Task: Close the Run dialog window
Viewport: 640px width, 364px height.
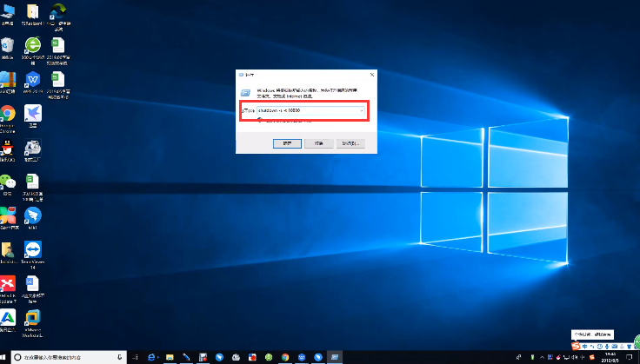Action: click(371, 76)
